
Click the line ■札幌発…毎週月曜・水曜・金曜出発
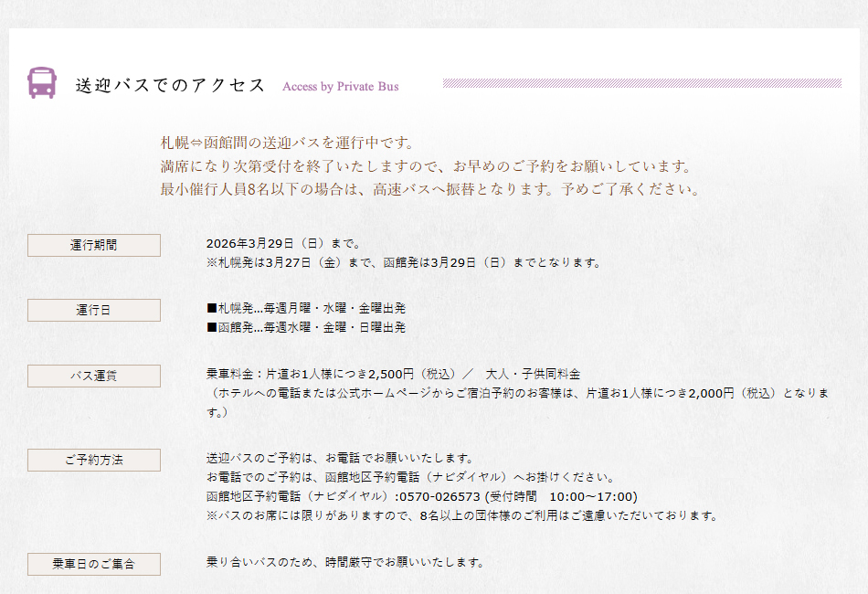coord(306,308)
